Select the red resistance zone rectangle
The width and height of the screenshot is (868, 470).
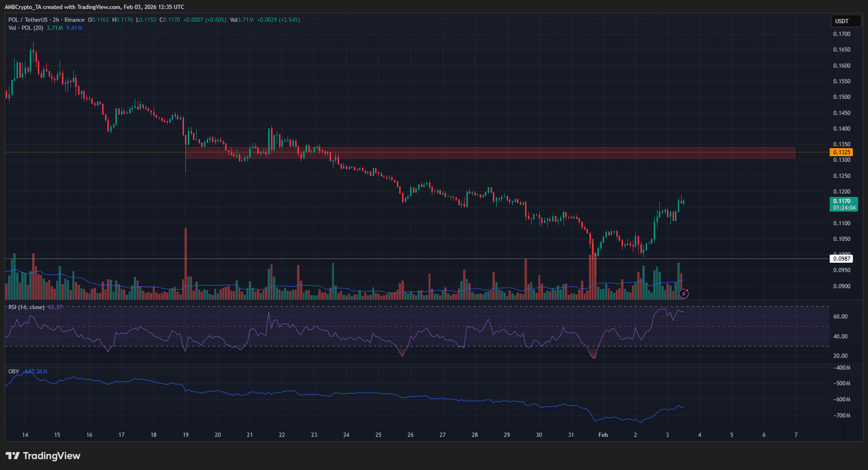(x=520, y=153)
